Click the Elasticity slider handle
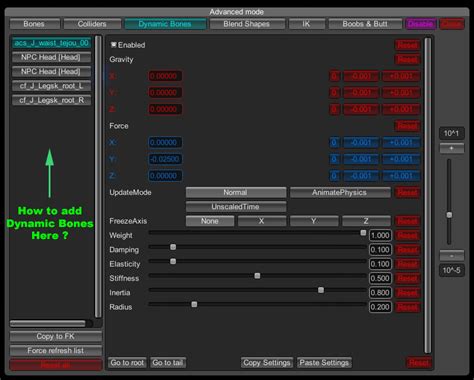 pyautogui.click(x=173, y=261)
